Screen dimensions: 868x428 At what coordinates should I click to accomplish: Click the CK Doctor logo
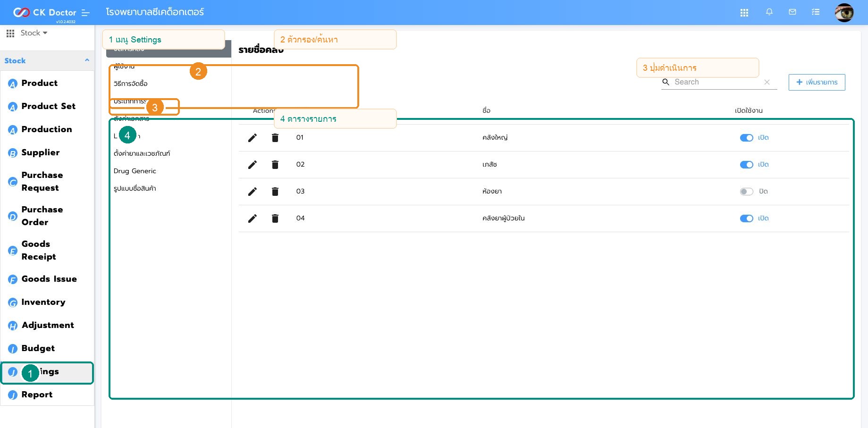(x=45, y=12)
